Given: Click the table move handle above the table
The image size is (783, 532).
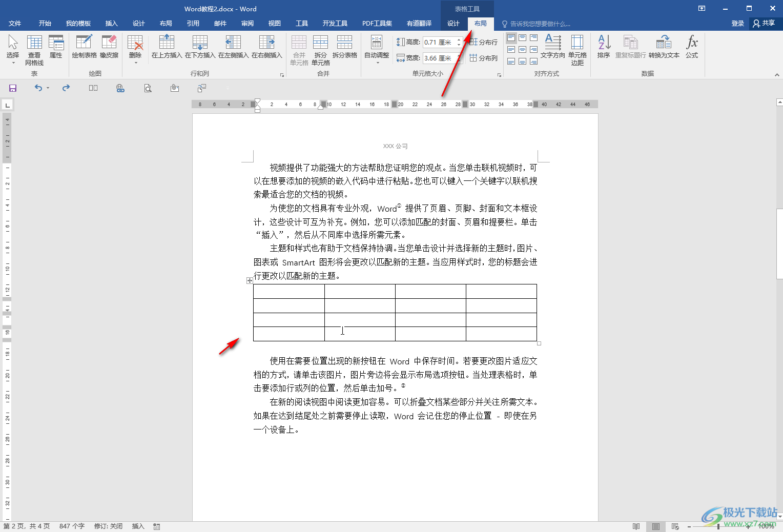Looking at the screenshot, I should coord(250,280).
